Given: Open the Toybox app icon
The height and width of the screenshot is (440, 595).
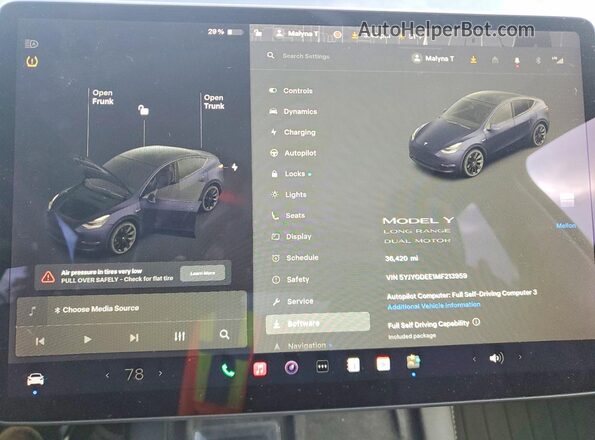Looking at the screenshot, I should point(413,361).
